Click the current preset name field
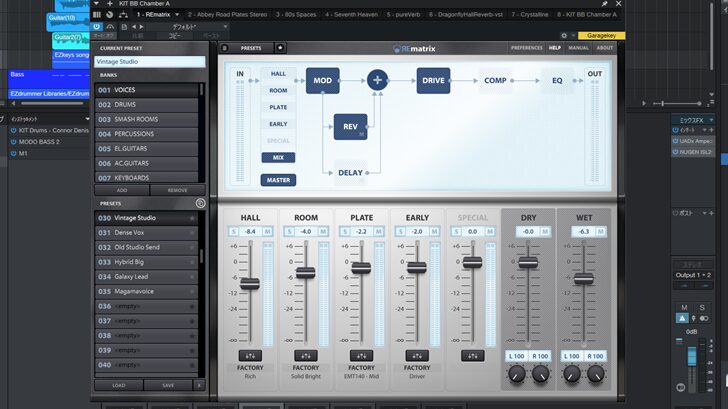The width and height of the screenshot is (728, 409). [x=150, y=62]
